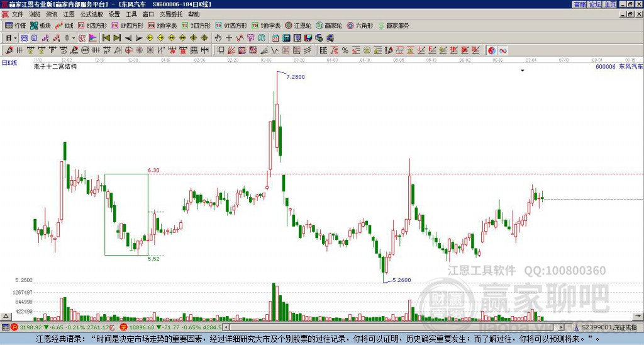Expand volume panel with up-triangle button
The width and height of the screenshot is (644, 345).
pos(5,316)
